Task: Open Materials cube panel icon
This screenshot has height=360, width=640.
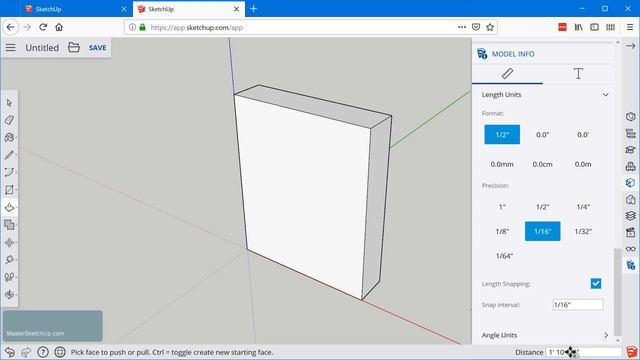Action: pyautogui.click(x=631, y=183)
